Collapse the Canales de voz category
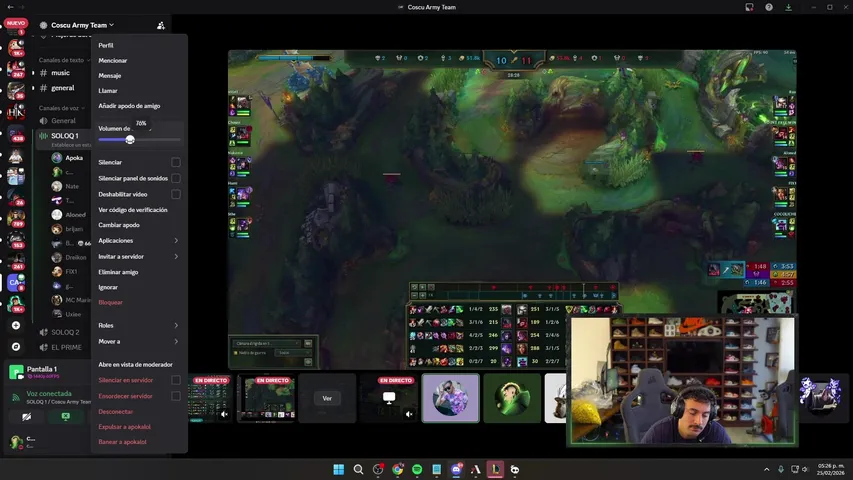This screenshot has width=853, height=480. point(59,108)
